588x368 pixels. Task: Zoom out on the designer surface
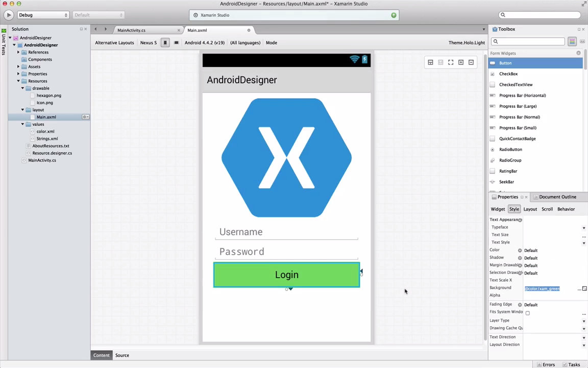pos(471,62)
